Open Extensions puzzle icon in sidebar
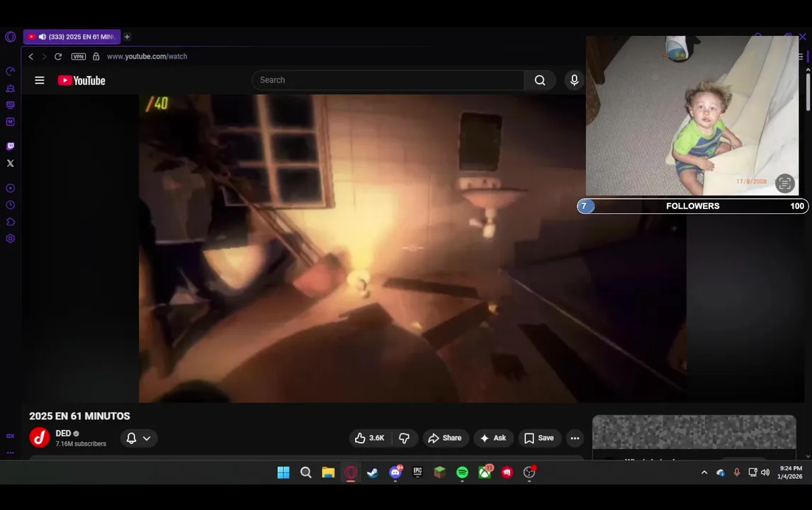812x510 pixels. pos(11,222)
